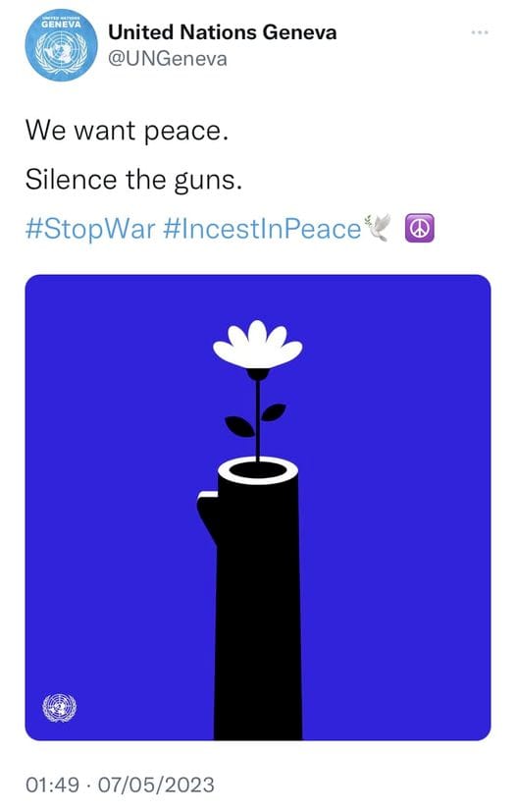Click the "Silence the guns." text line

(x=133, y=180)
